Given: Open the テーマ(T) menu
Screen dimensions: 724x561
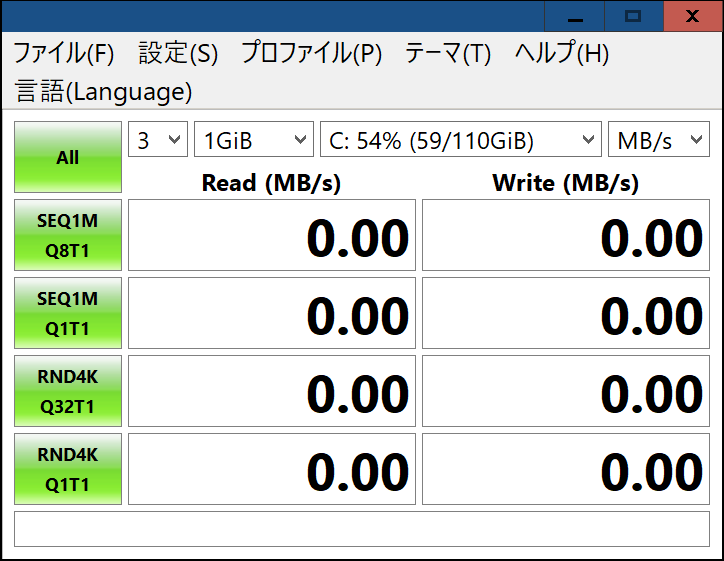Looking at the screenshot, I should click(448, 53).
